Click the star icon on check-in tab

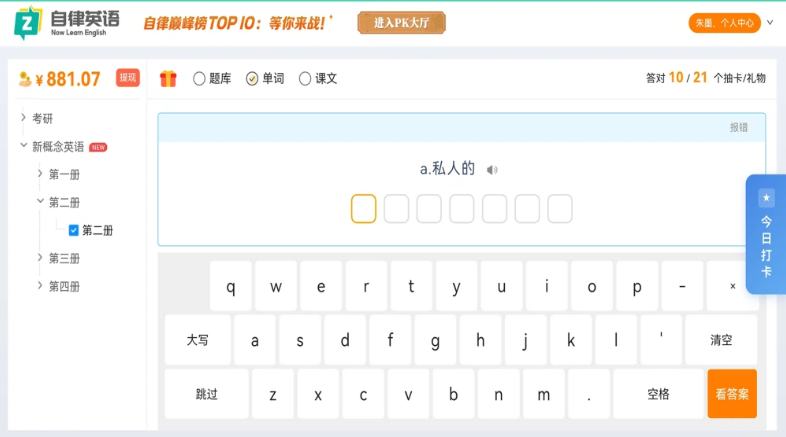pos(766,198)
